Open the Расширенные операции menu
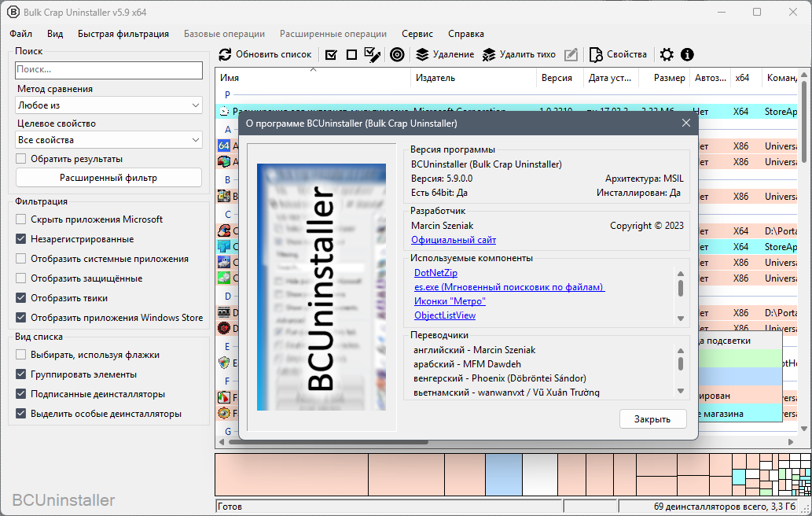 (x=333, y=34)
